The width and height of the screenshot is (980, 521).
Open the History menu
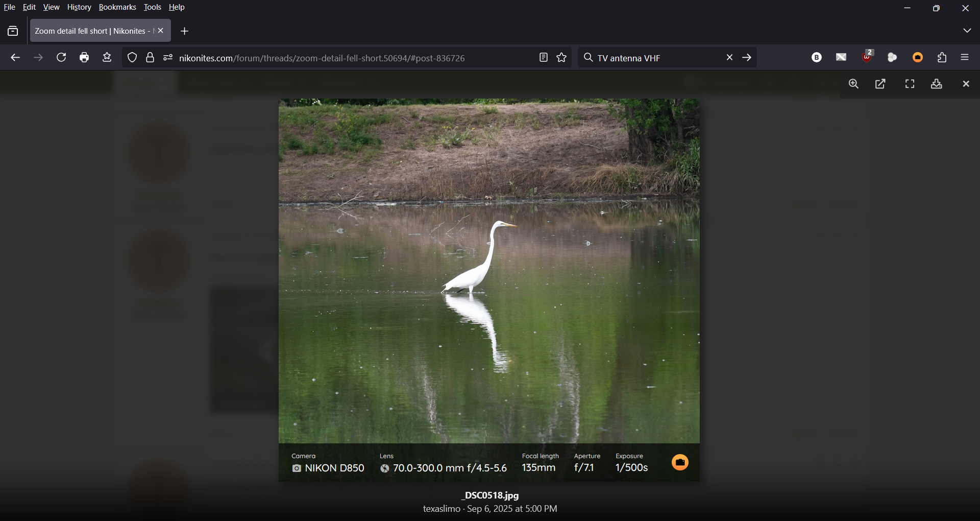tap(79, 7)
